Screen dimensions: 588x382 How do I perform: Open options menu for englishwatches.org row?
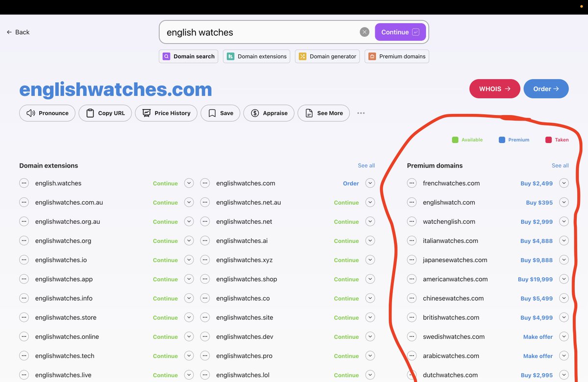pos(24,240)
